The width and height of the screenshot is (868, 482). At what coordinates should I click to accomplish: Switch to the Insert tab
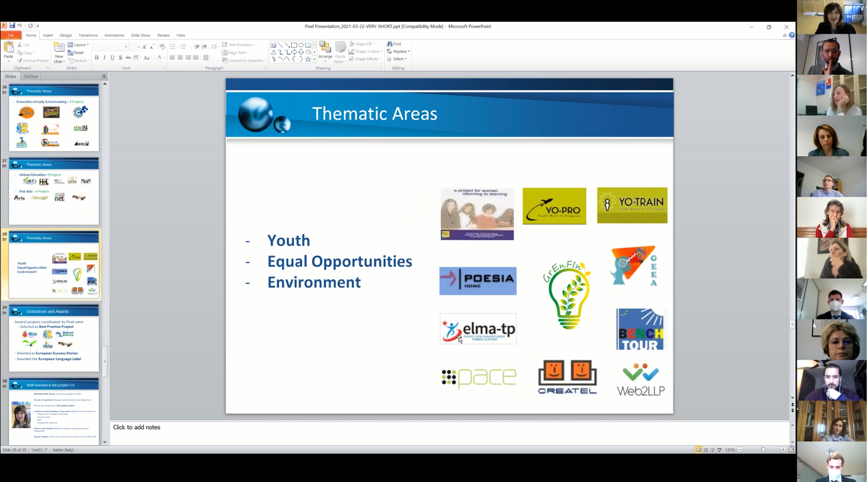point(48,35)
